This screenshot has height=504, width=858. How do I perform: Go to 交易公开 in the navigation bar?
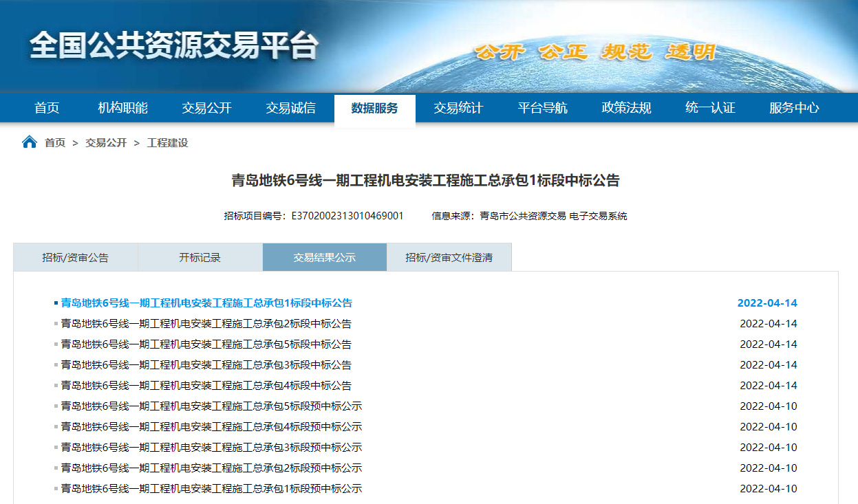coord(206,108)
